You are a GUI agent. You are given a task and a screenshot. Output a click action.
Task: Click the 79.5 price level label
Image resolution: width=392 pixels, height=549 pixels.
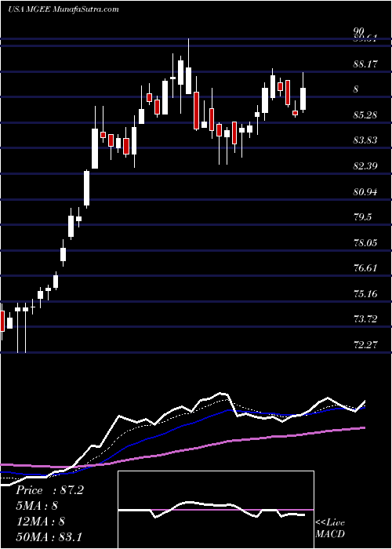coord(363,217)
